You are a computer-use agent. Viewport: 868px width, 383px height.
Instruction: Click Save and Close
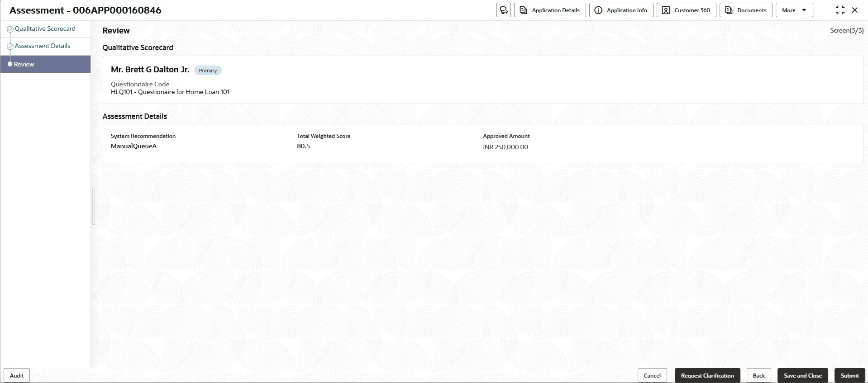pyautogui.click(x=803, y=375)
